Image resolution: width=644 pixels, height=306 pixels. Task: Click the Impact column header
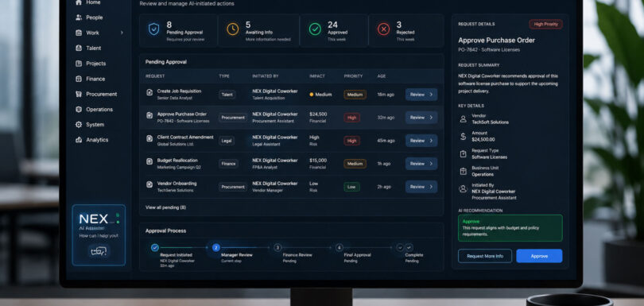pos(317,76)
